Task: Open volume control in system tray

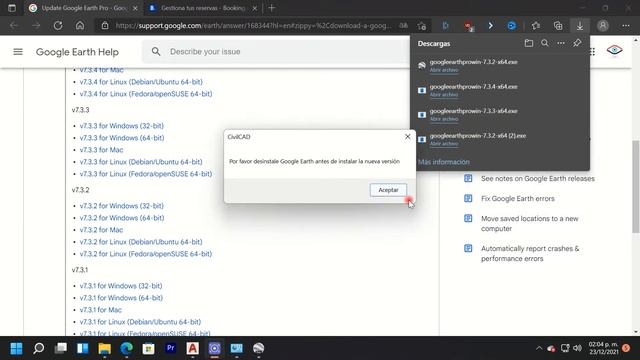Action: (577, 348)
